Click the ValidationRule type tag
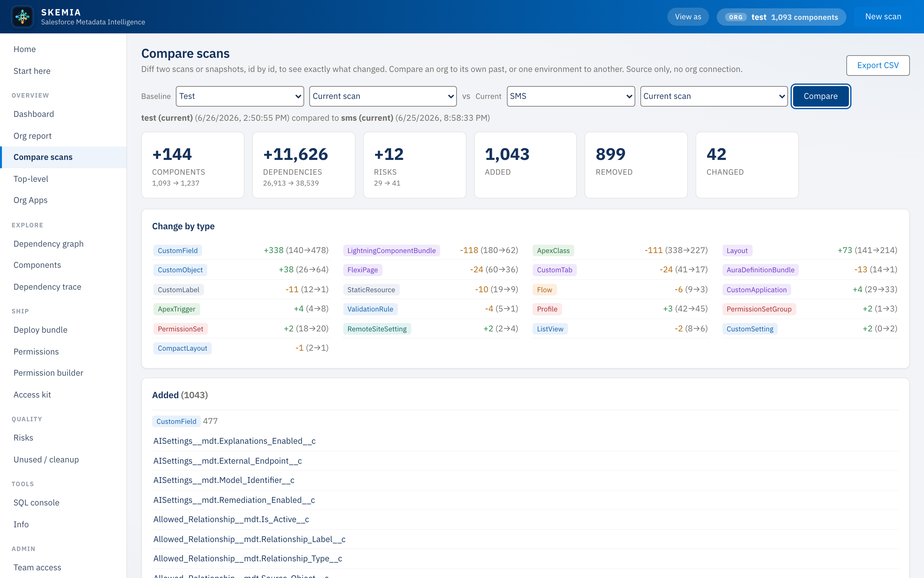Image resolution: width=924 pixels, height=578 pixels. 370,309
